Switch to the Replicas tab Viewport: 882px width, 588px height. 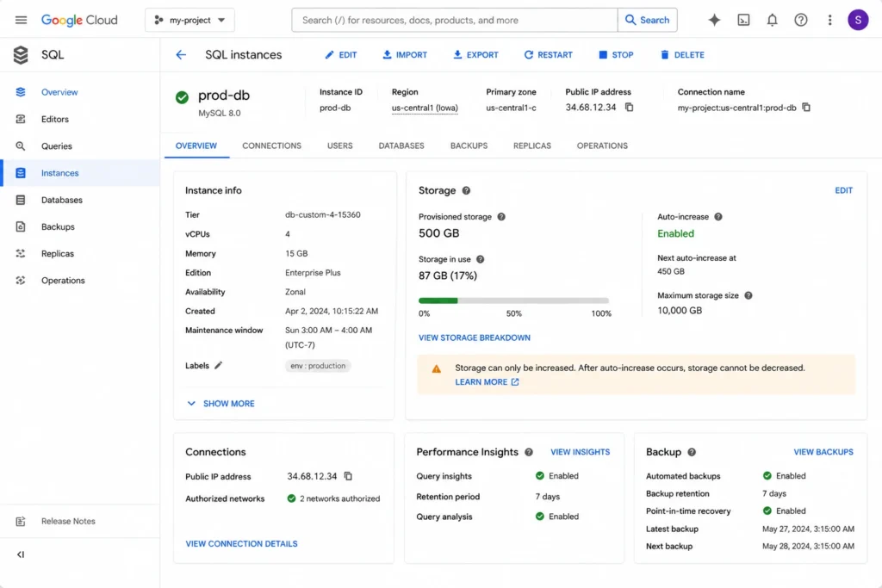[x=531, y=145]
